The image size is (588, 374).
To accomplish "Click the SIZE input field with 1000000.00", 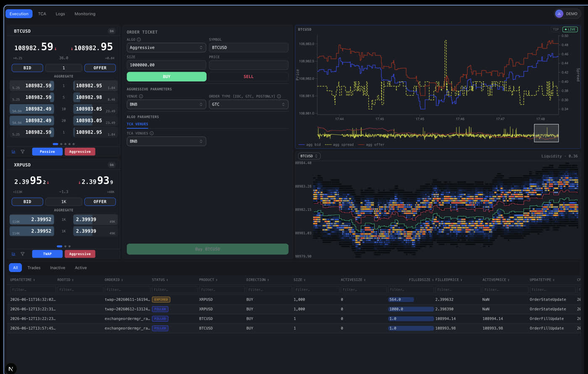I will 166,65.
